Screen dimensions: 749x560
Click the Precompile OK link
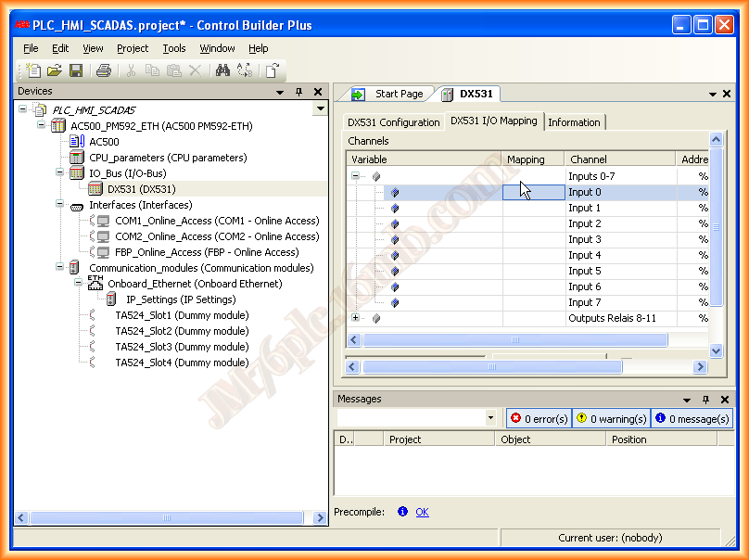click(422, 512)
